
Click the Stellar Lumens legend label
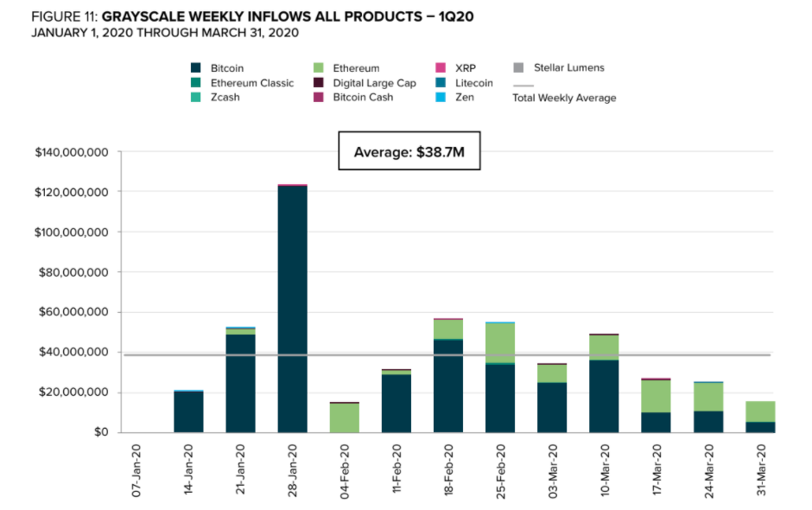569,67
